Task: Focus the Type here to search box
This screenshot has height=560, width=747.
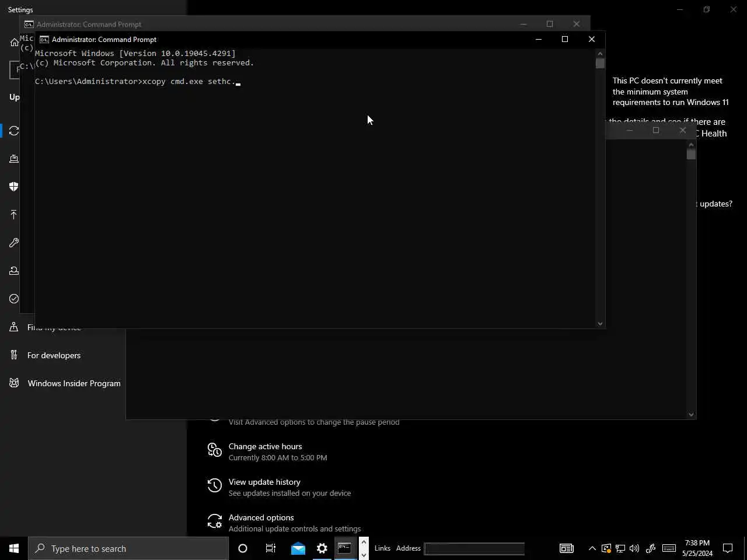Action: tap(128, 548)
